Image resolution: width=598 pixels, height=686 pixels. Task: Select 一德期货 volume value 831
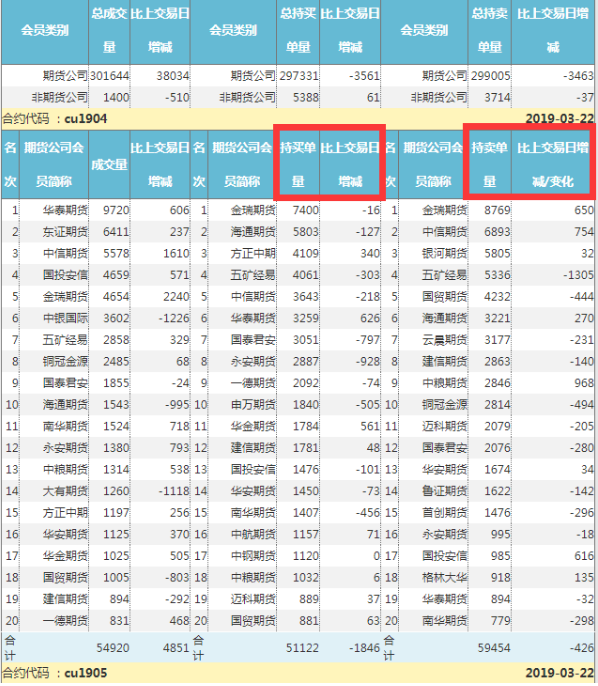point(119,620)
